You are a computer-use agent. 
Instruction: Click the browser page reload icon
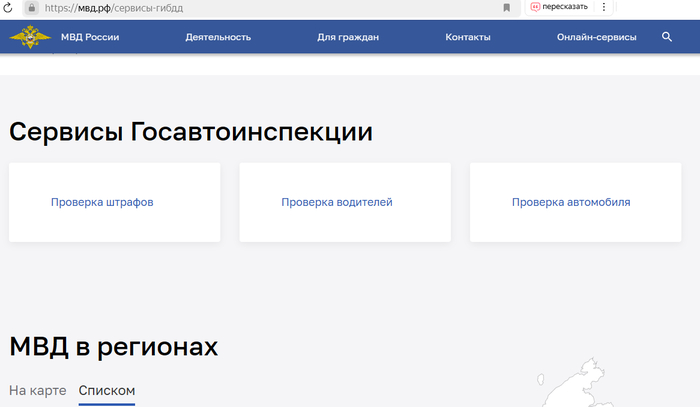point(8,7)
